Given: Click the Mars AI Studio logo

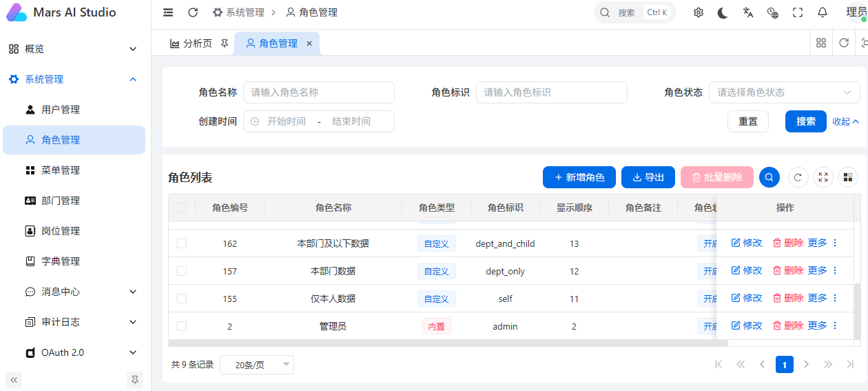Looking at the screenshot, I should coord(17,12).
